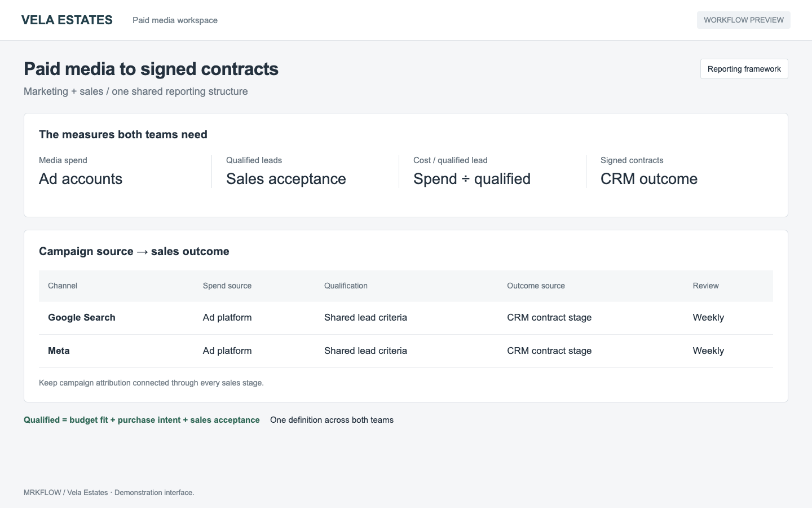Click the "Sales acceptance" value under Qualified leads
This screenshot has width=812, height=508.
pos(286,179)
